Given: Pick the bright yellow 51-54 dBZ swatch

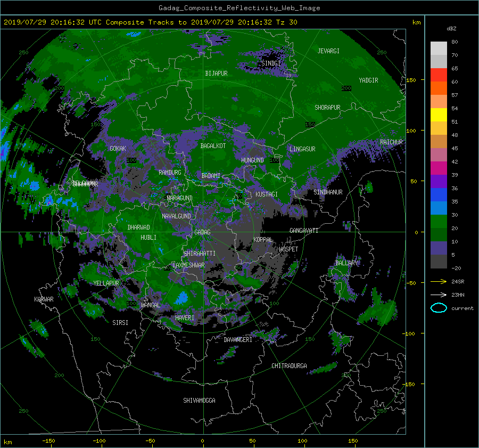Looking at the screenshot, I should pos(439,115).
